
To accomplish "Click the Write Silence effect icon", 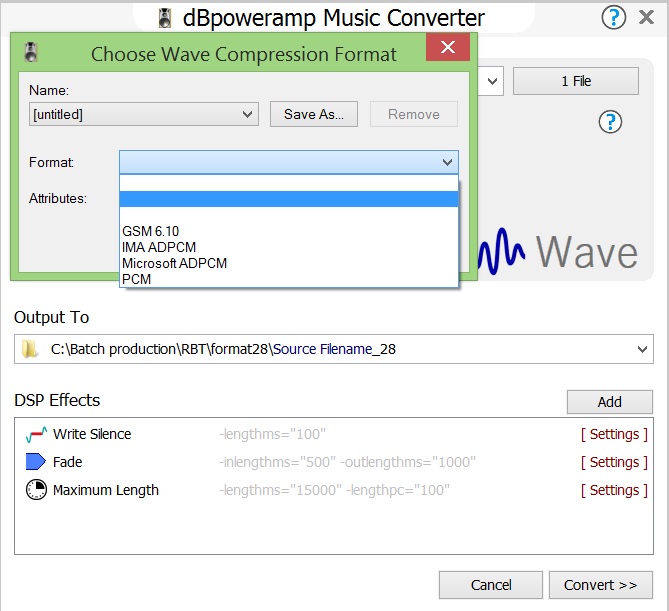I will [x=36, y=435].
